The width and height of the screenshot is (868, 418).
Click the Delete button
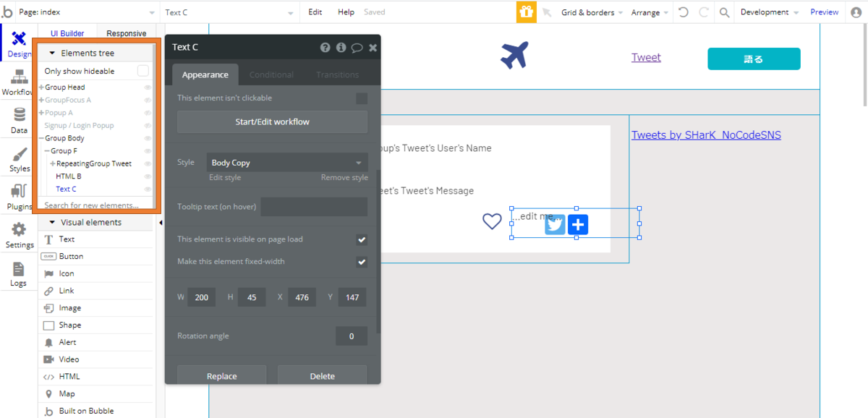tap(322, 376)
